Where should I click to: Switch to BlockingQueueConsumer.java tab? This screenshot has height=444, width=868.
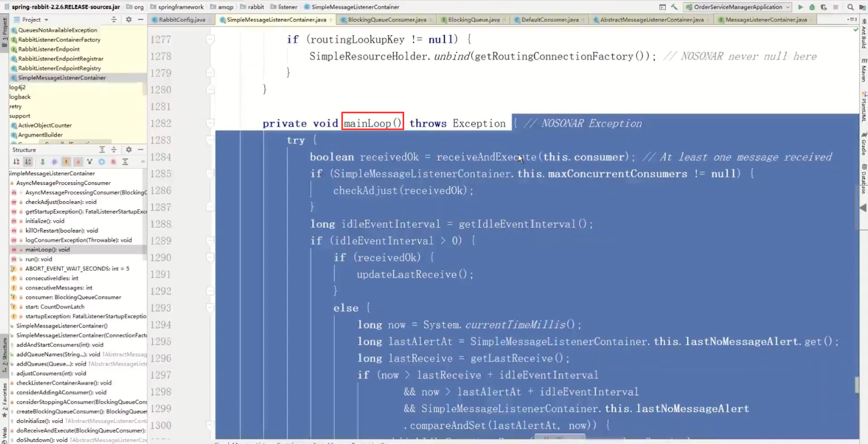click(387, 20)
